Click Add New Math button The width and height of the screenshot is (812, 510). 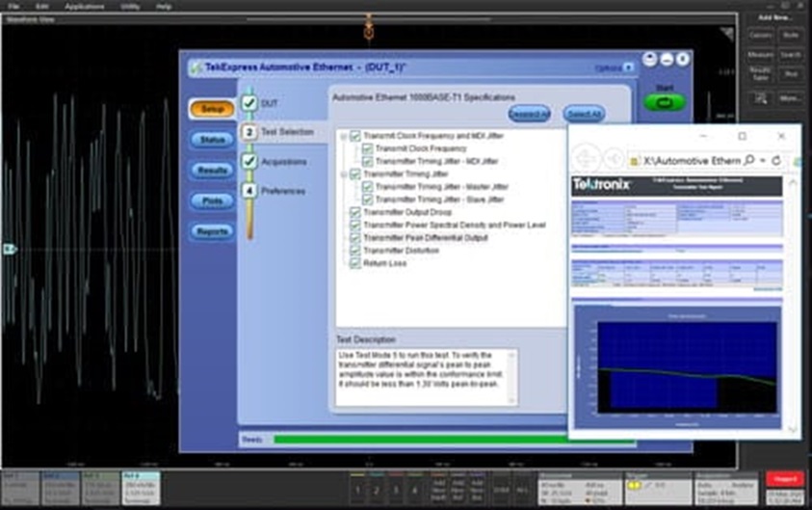tap(438, 489)
